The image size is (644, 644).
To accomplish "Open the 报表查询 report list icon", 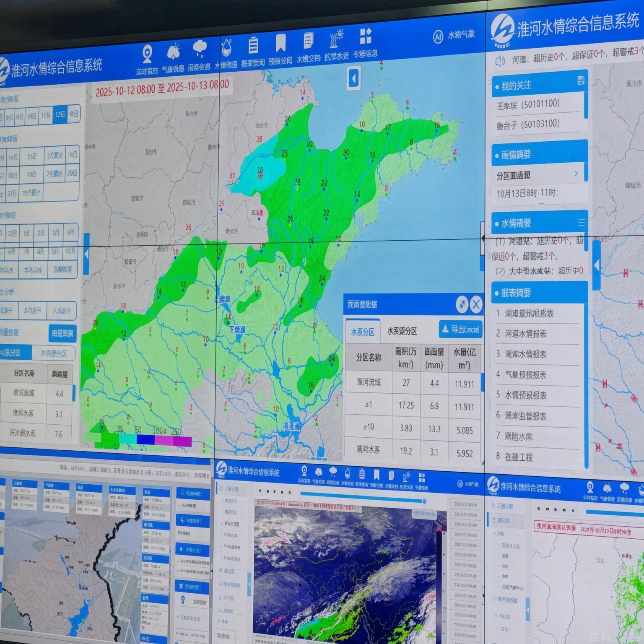I will (x=253, y=45).
